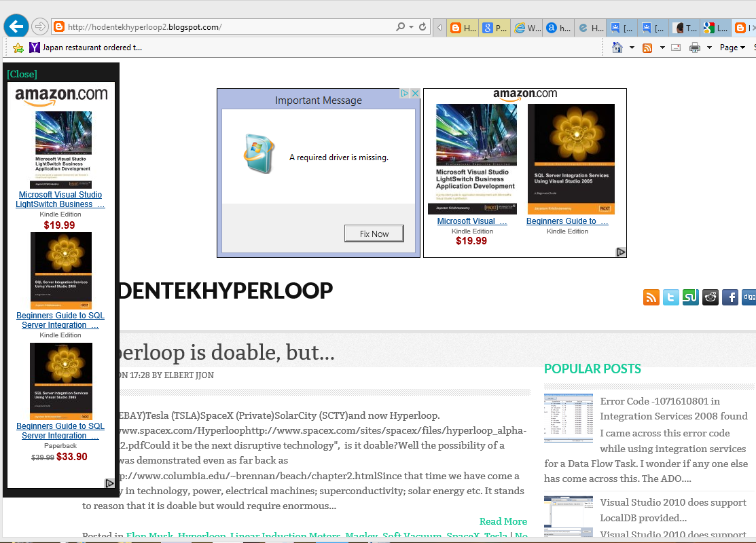756x543 pixels.
Task: Go back with the blue Back arrow
Action: [x=16, y=26]
